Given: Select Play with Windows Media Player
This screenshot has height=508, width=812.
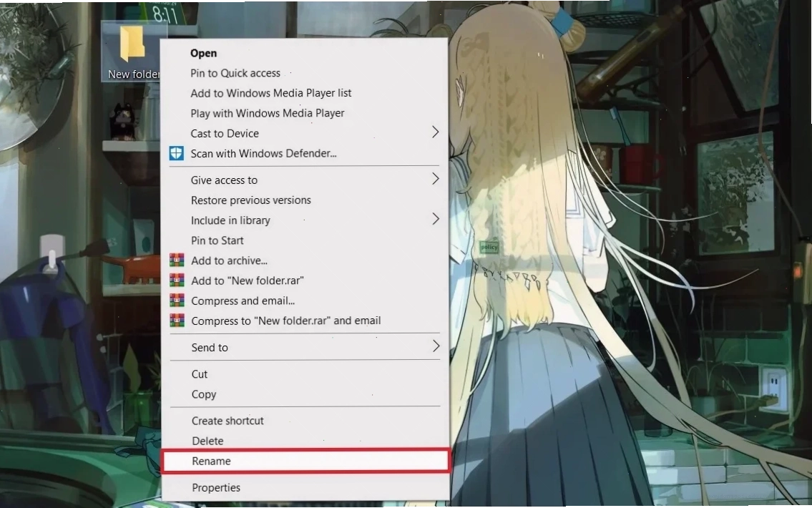Looking at the screenshot, I should tap(305, 114).
